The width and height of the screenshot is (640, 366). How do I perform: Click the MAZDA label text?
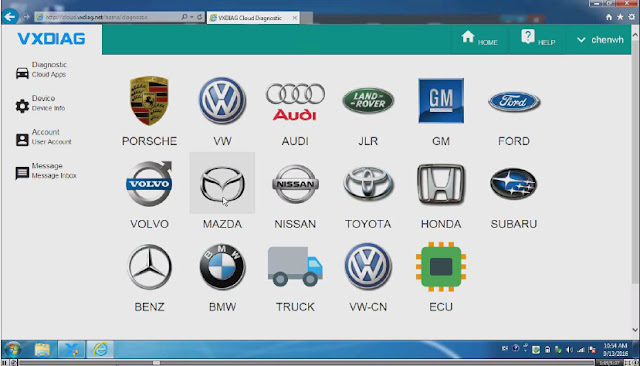click(222, 224)
